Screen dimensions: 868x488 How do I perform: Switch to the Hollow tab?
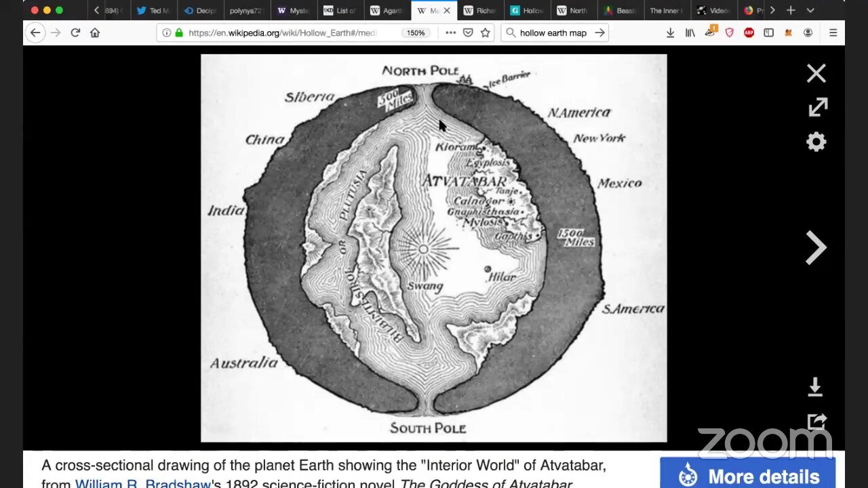[528, 10]
